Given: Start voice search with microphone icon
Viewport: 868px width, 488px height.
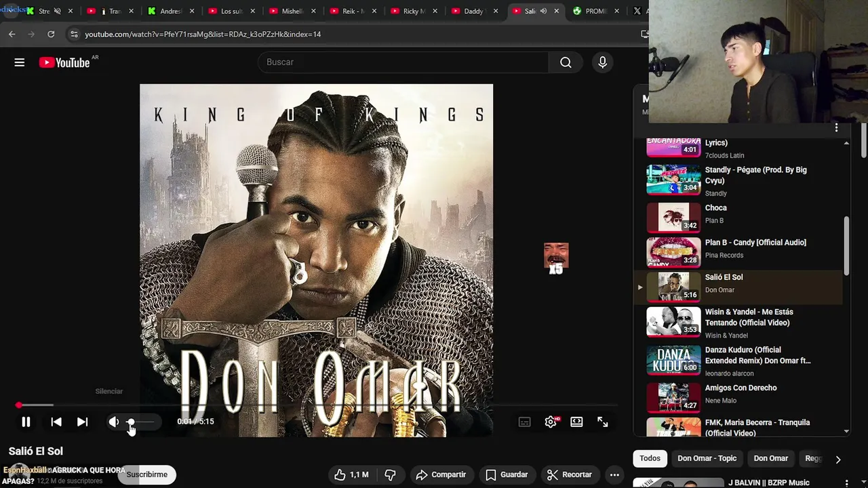Looking at the screenshot, I should point(602,62).
